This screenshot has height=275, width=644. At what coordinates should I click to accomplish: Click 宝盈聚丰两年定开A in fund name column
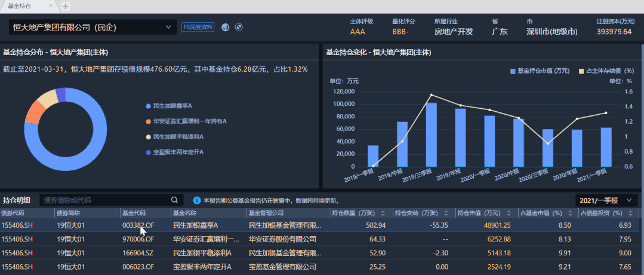click(x=202, y=267)
